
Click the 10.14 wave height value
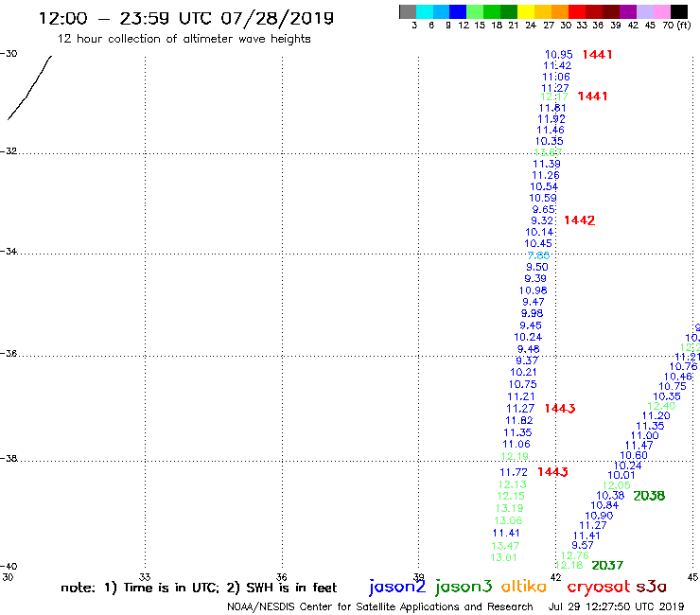pyautogui.click(x=539, y=232)
